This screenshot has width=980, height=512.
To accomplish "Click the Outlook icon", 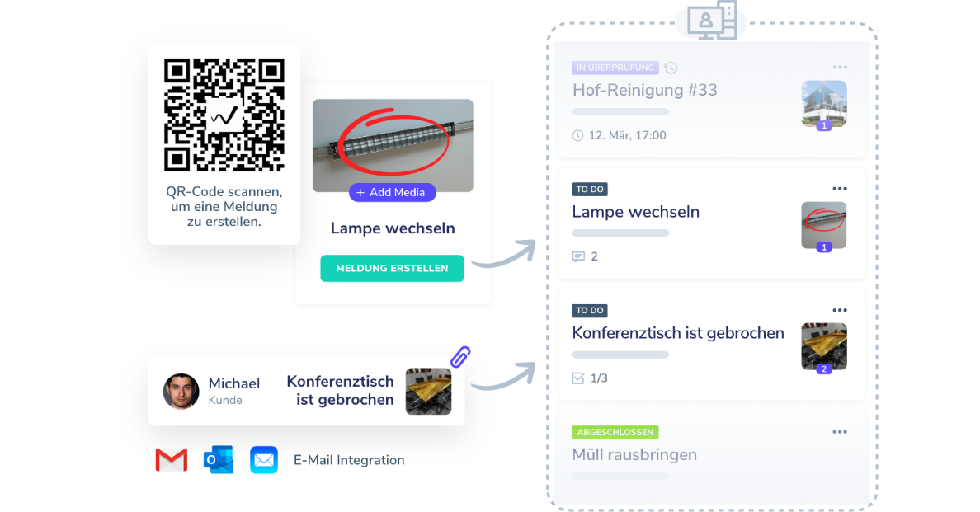I will [x=218, y=459].
